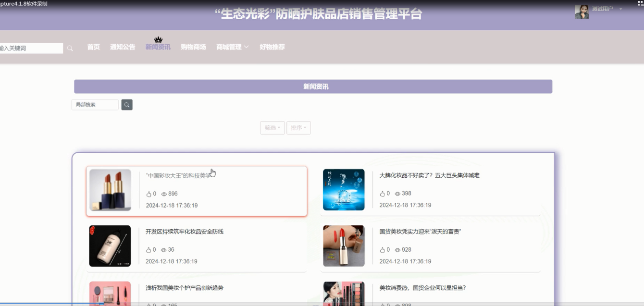Screen dimensions: 644x306
Task: Click the keyword search magnifier icon
Action: [x=70, y=48]
